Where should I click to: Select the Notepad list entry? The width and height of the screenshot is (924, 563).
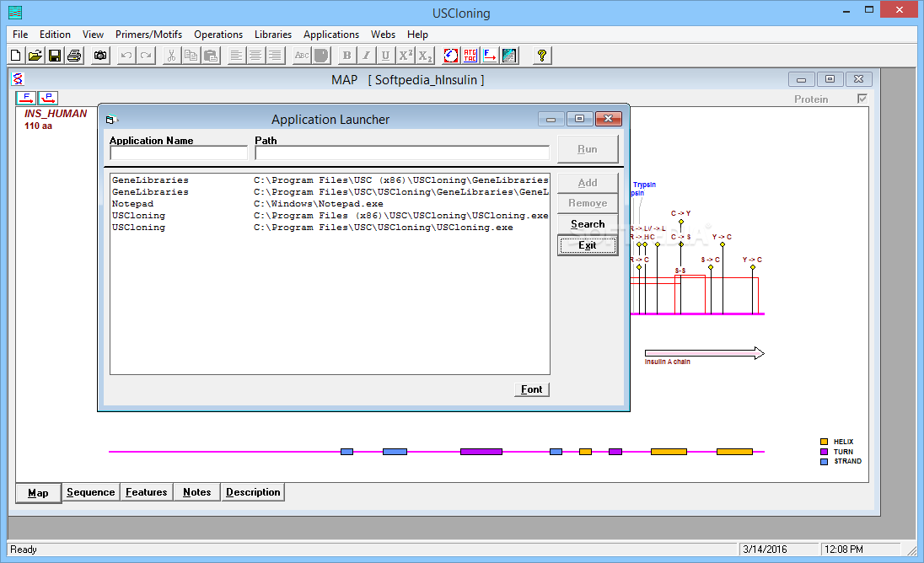tap(330, 204)
